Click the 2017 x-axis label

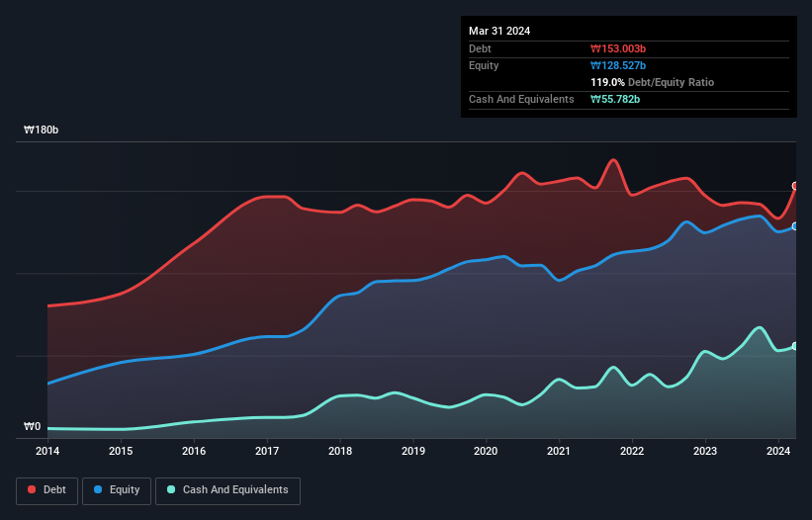[x=267, y=451]
